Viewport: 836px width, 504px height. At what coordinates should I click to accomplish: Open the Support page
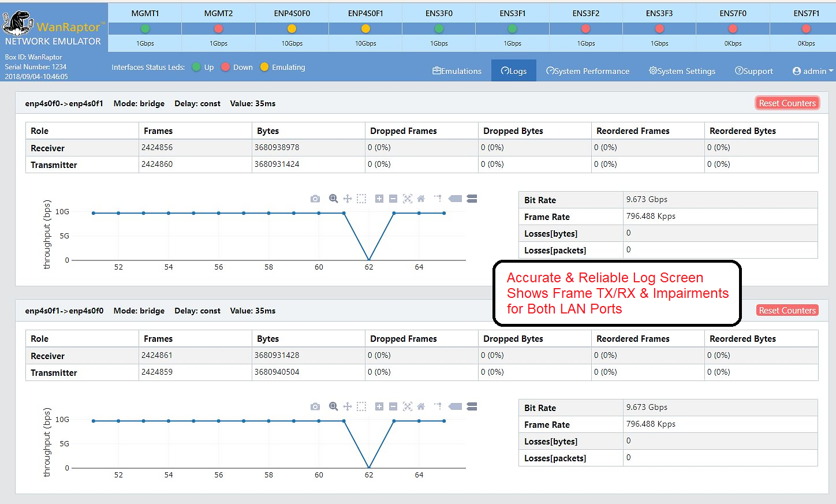click(x=753, y=71)
